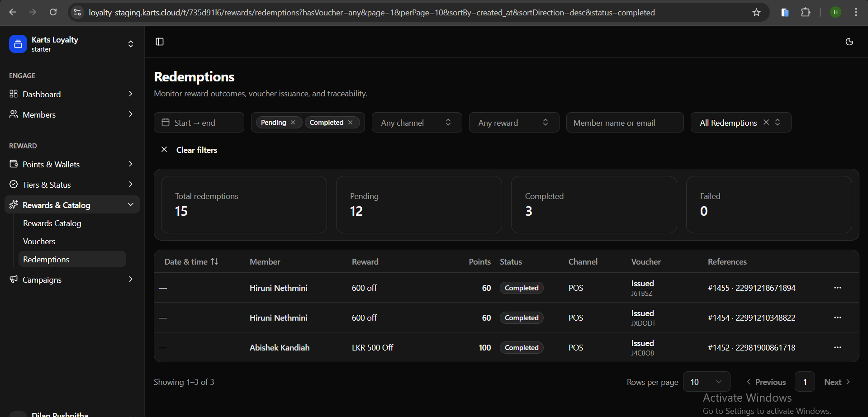This screenshot has width=868, height=417.
Task: Focus the Member name or email field
Action: coord(624,123)
